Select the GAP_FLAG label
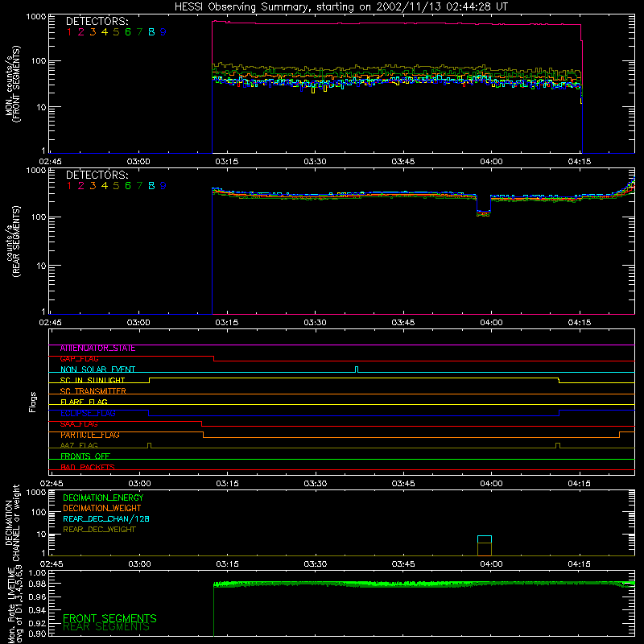This screenshot has height=644, width=644. pyautogui.click(x=79, y=359)
